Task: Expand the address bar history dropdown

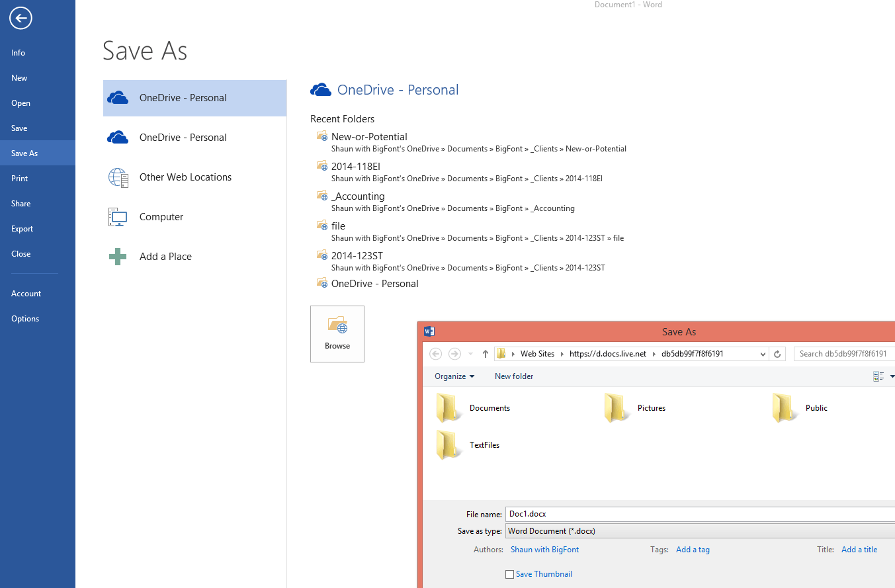Action: point(763,354)
